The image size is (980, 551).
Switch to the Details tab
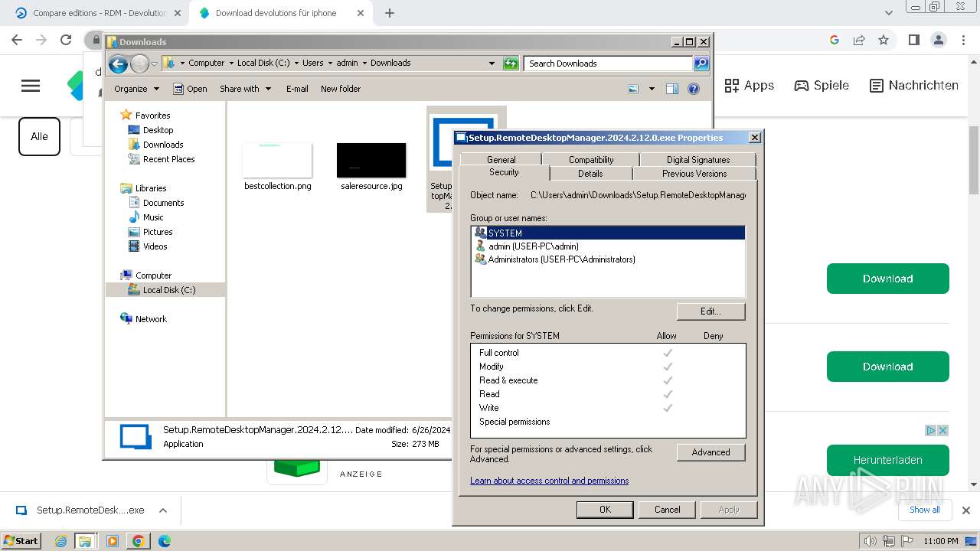(590, 174)
